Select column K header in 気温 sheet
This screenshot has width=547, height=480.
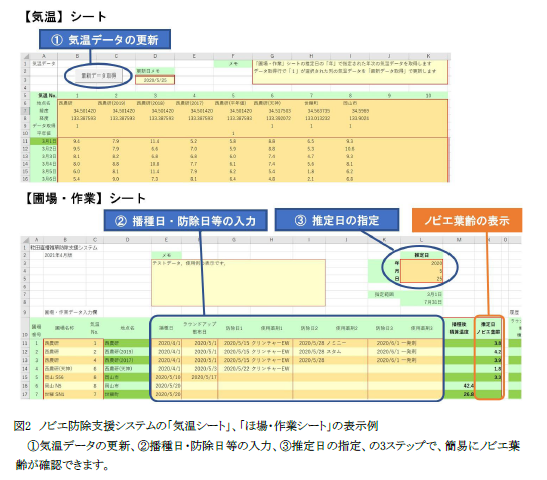[x=428, y=56]
